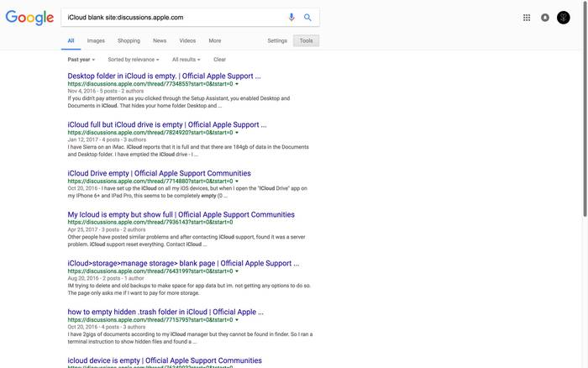Viewport: 588px width, 368px height.
Task: Open the Settings menu
Action: [x=277, y=40]
